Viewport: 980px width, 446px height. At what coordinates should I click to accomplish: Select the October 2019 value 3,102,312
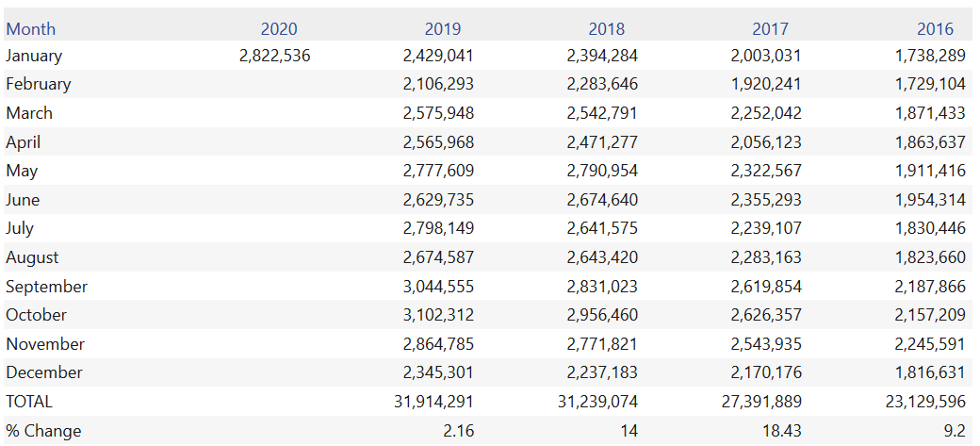pos(438,315)
